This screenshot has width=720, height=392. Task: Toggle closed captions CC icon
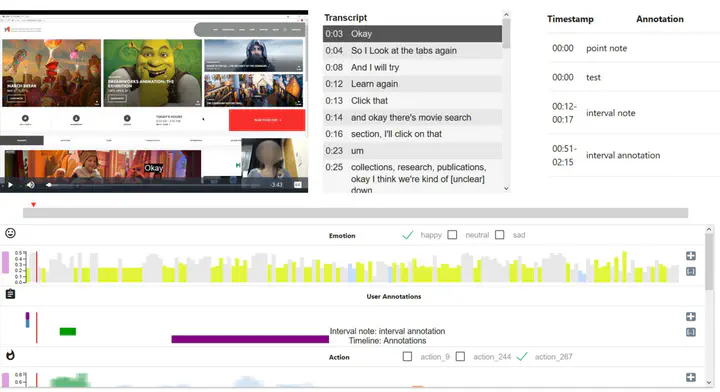pyautogui.click(x=298, y=185)
